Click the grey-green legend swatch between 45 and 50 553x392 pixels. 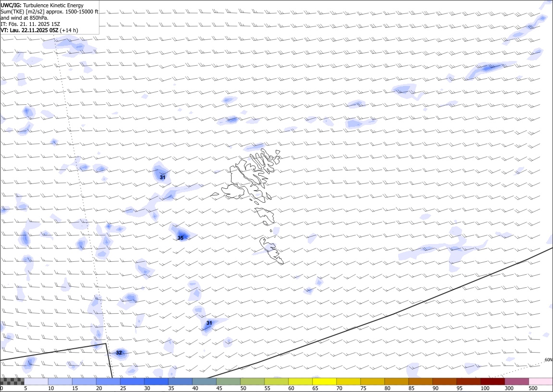pyautogui.click(x=228, y=381)
